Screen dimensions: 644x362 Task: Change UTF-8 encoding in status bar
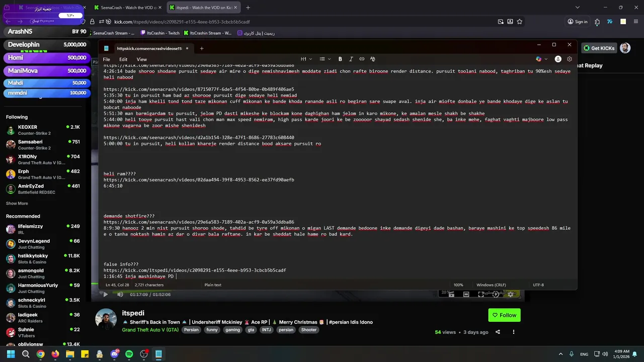pos(538,285)
